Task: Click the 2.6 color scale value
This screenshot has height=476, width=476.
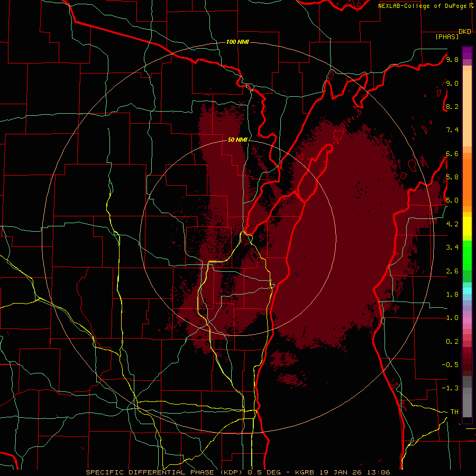Action: point(452,271)
